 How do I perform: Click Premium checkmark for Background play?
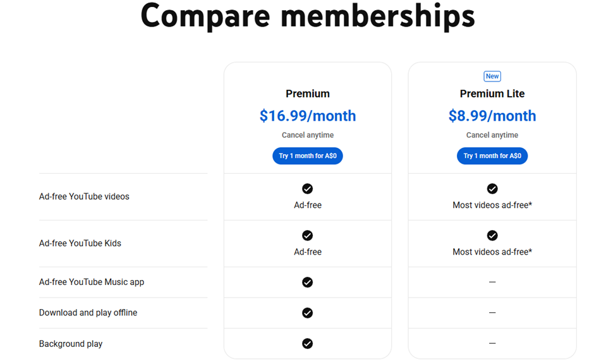click(x=307, y=344)
